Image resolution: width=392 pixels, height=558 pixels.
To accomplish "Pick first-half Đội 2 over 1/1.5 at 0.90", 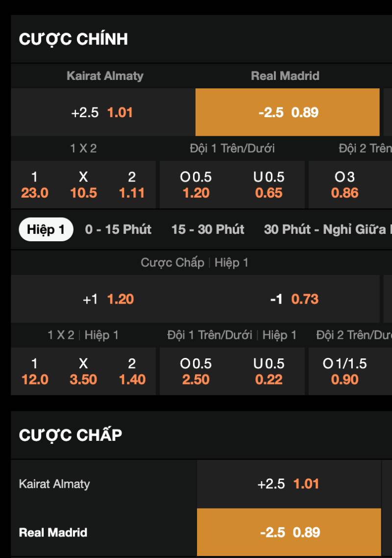I will (x=344, y=372).
